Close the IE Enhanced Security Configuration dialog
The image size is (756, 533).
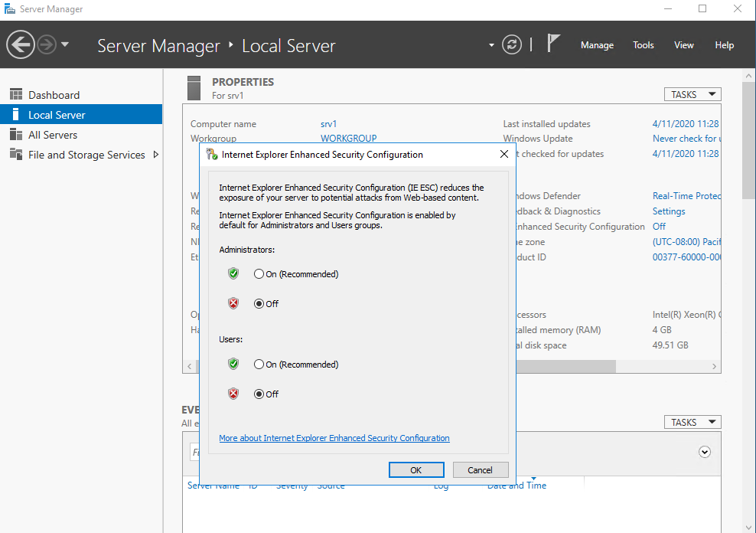click(x=503, y=154)
